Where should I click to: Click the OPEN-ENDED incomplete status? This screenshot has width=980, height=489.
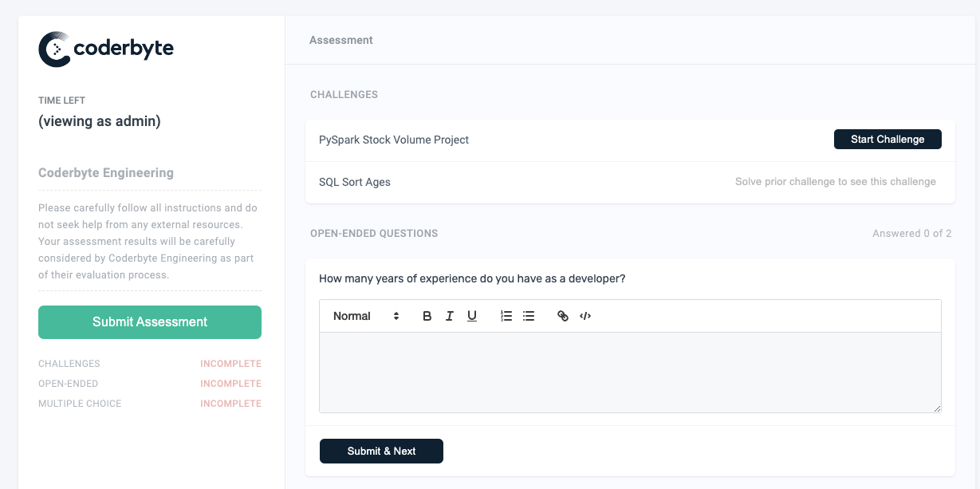pos(230,383)
